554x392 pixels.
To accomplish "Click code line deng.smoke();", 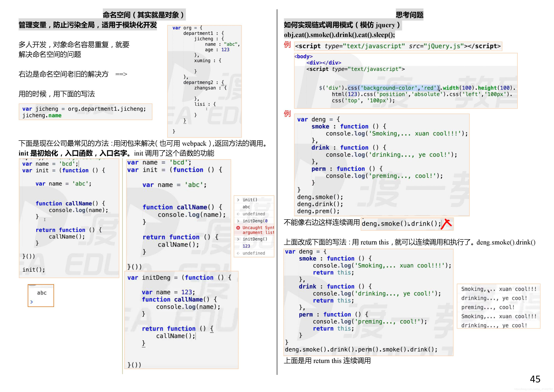I will coord(320,197).
